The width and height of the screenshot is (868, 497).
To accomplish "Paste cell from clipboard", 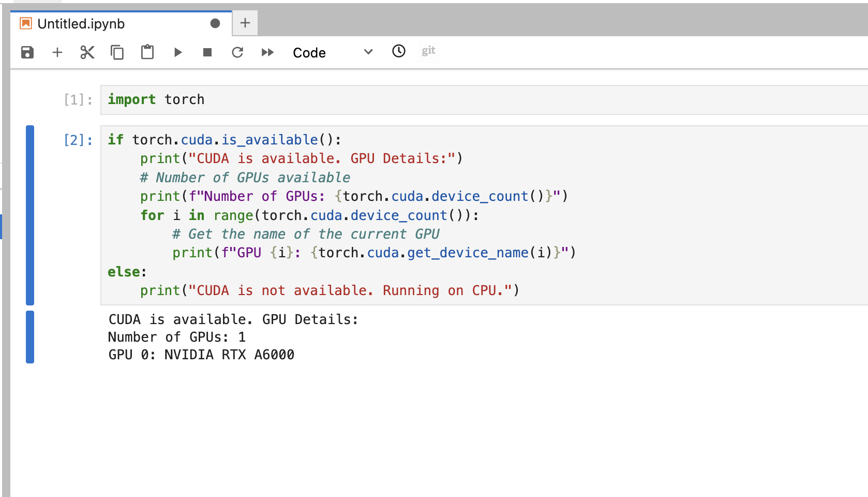I will (147, 52).
